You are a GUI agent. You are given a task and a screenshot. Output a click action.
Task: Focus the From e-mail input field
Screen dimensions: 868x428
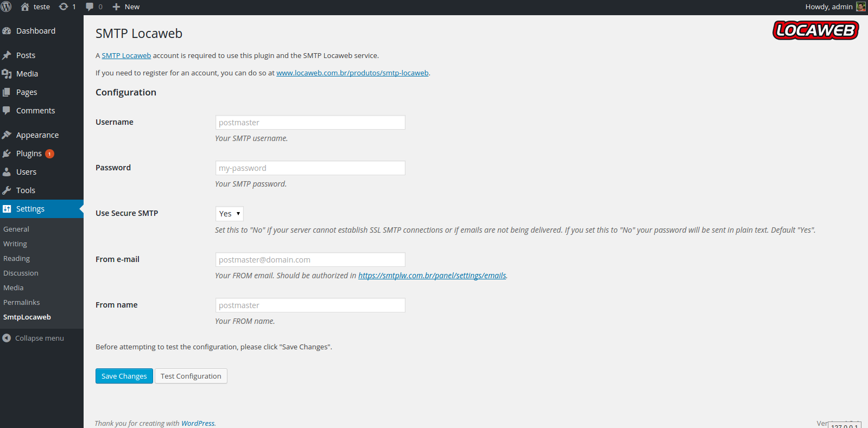(x=311, y=260)
